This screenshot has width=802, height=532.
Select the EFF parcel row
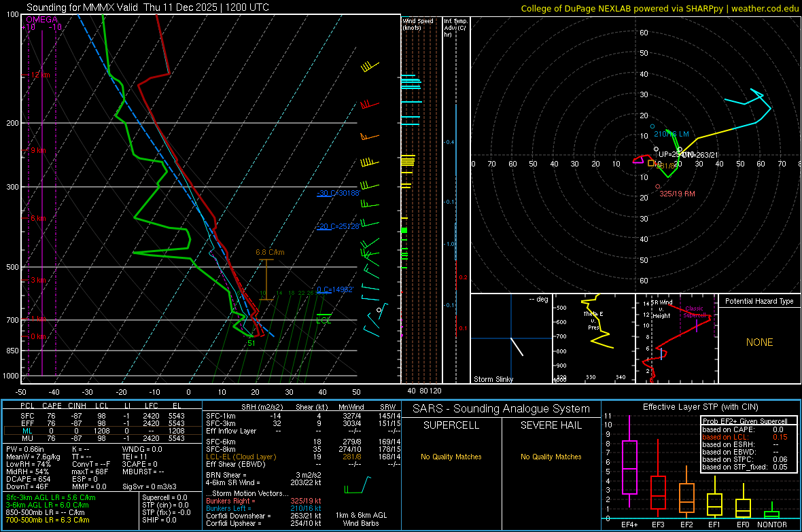[x=103, y=423]
